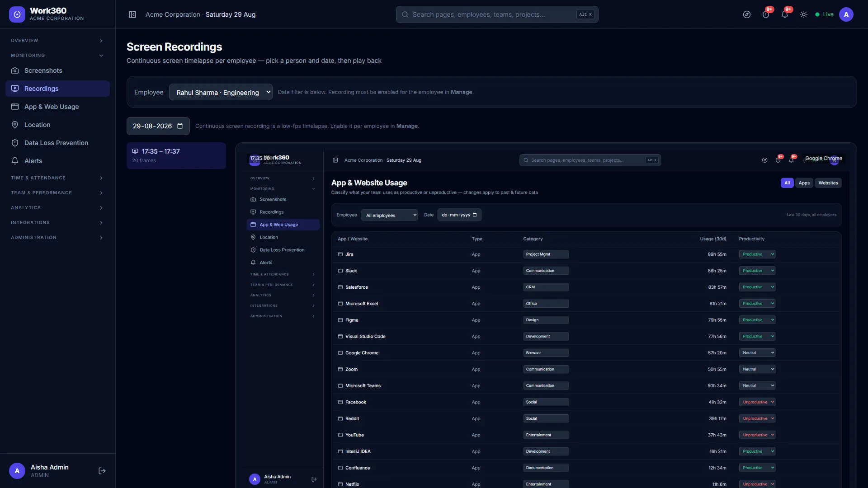Click the search pages, employees, teams field
This screenshot has width=868, height=488.
497,14
